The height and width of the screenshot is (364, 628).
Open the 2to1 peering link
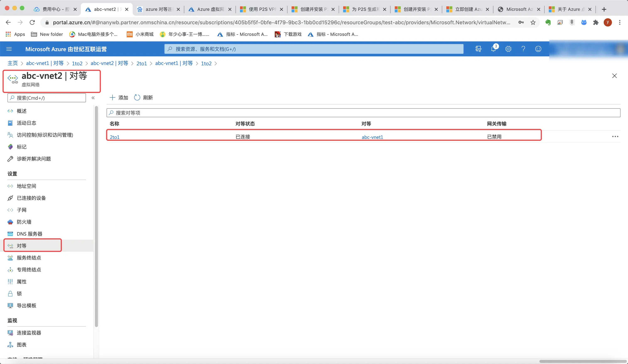[x=115, y=137]
